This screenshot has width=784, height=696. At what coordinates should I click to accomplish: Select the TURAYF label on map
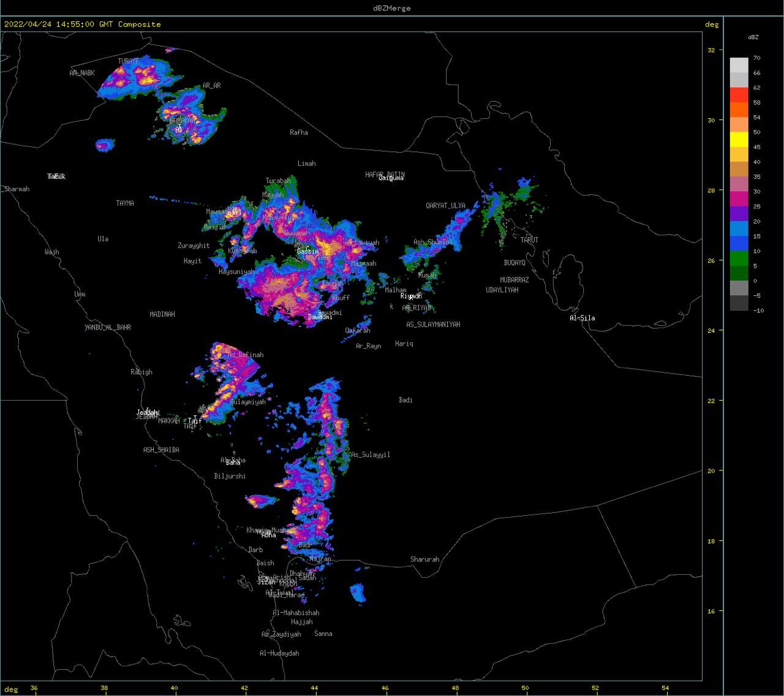[x=129, y=61]
